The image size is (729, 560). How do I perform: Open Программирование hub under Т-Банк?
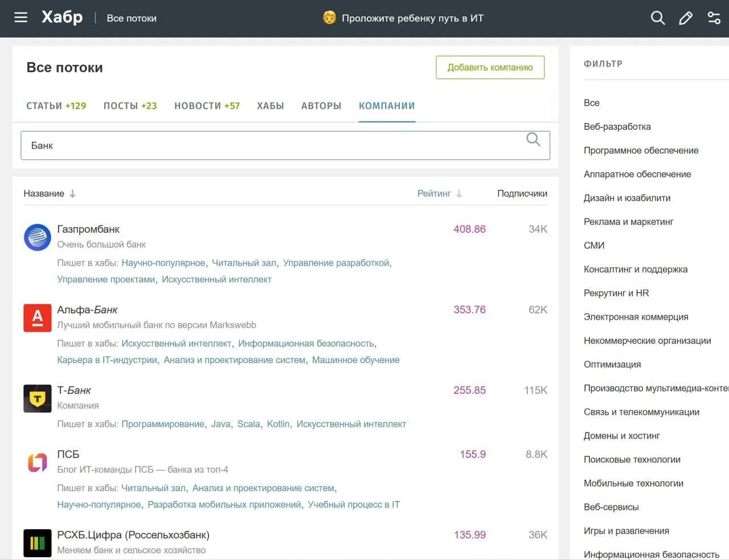pos(163,424)
